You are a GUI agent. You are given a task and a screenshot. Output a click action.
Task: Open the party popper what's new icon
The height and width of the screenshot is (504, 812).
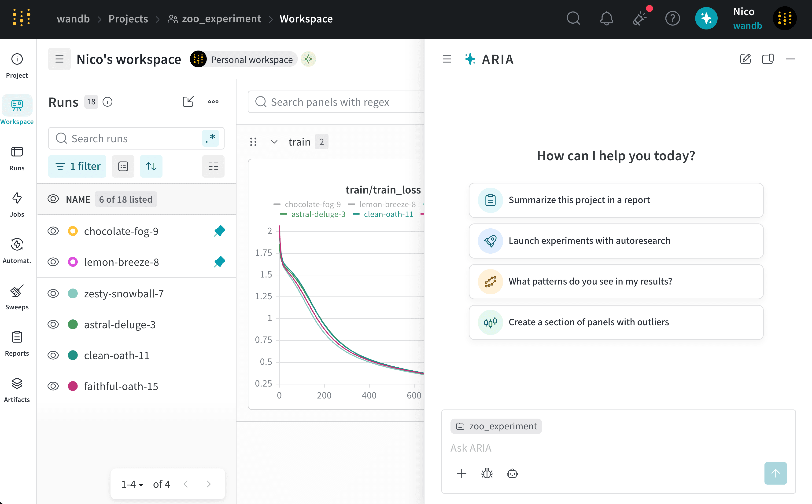point(640,18)
